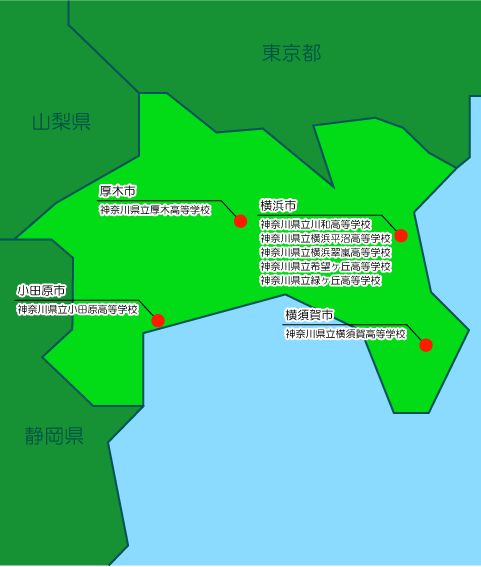
Task: Open 神奈川県立横浜平沼高等学校 school link
Action: [325, 239]
